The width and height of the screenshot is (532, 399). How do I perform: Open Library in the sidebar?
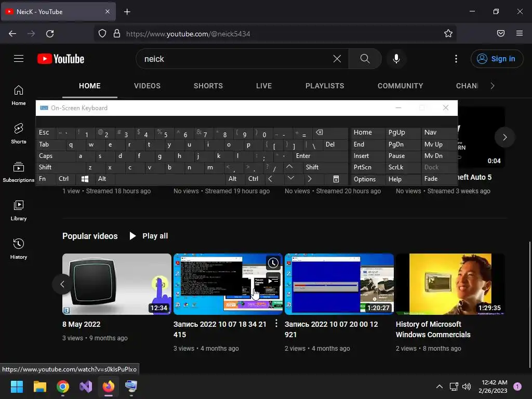pyautogui.click(x=19, y=210)
